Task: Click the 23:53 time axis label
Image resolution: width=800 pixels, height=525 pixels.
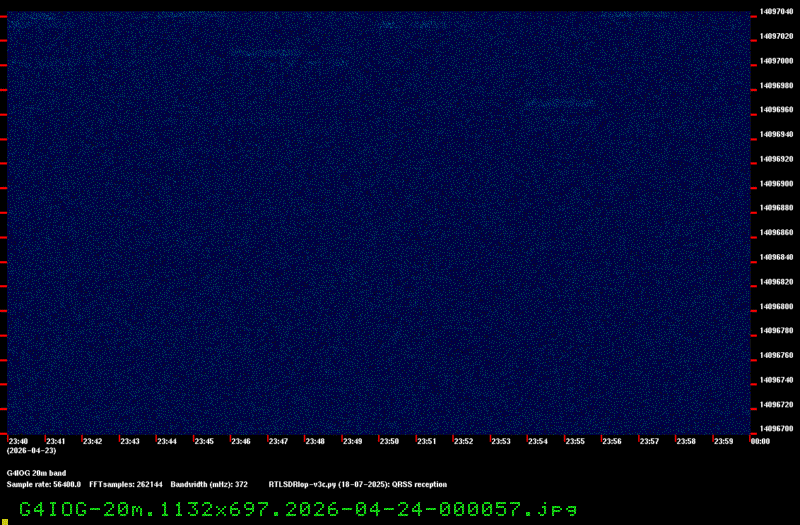Action: click(x=501, y=441)
